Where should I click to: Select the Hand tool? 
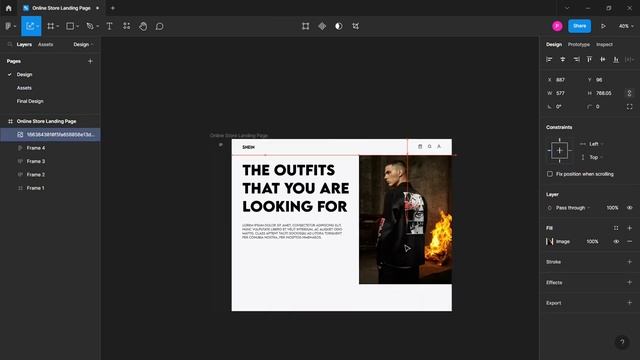pyautogui.click(x=143, y=26)
